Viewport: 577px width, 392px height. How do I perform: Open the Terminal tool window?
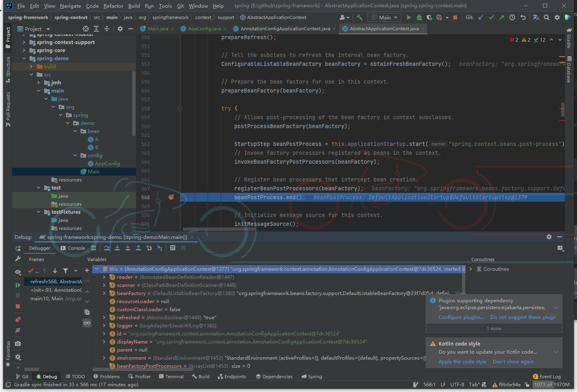(x=171, y=376)
